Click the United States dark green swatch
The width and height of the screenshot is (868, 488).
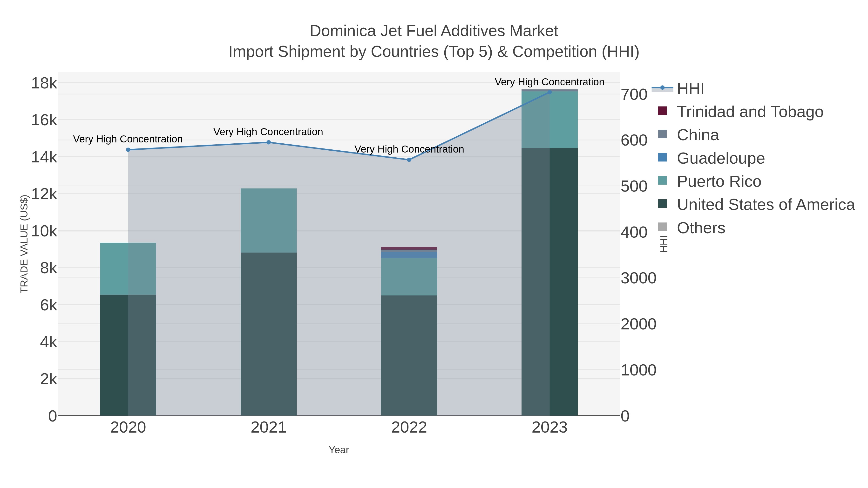[x=663, y=204]
